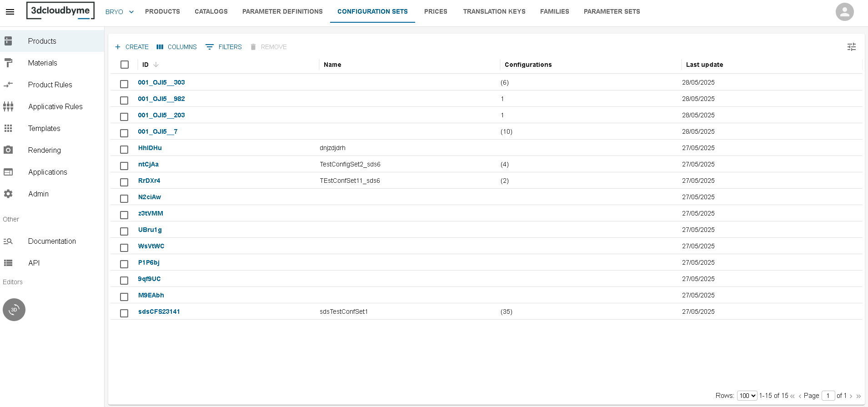
Task: Click the Configurations column header
Action: pos(528,65)
